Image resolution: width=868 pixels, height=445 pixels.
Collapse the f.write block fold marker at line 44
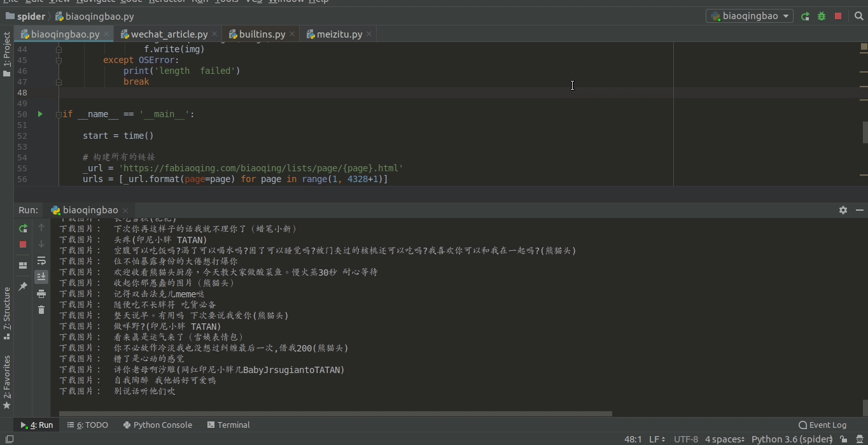(59, 49)
